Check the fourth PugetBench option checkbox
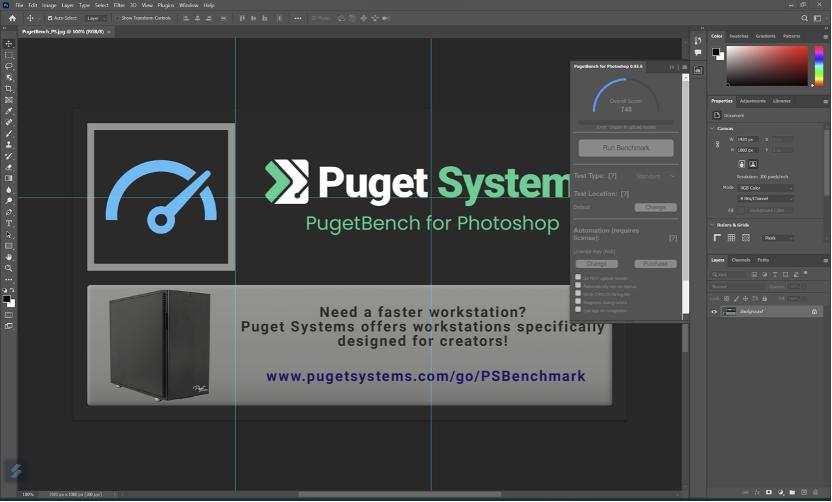Viewport: 832px width, 502px height. point(578,301)
